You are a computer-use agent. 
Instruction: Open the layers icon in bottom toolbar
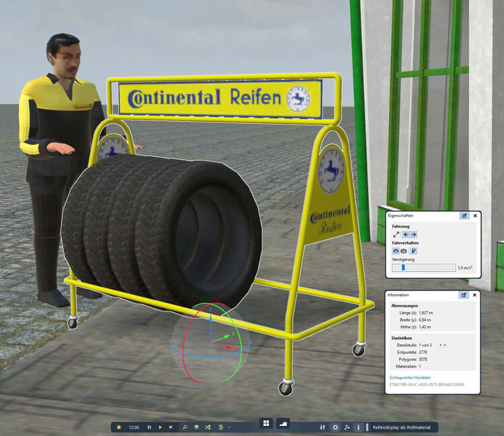point(196,427)
